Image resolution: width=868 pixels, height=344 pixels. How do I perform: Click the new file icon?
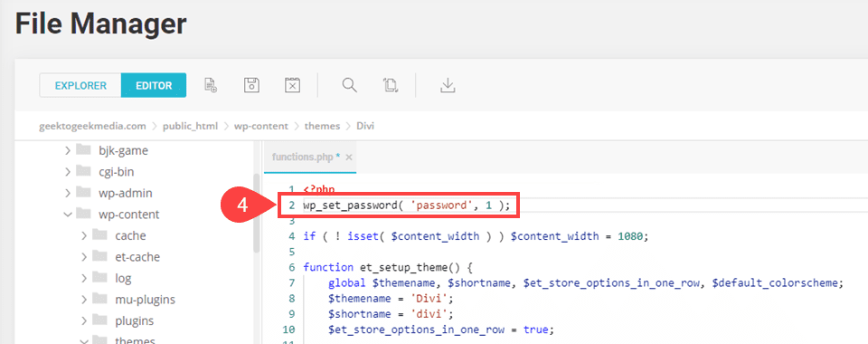click(211, 85)
